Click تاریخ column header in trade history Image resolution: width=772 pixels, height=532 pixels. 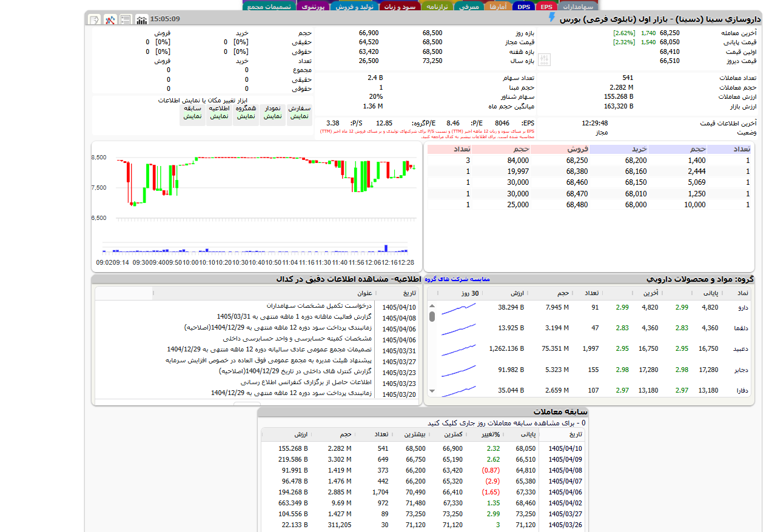576,434
